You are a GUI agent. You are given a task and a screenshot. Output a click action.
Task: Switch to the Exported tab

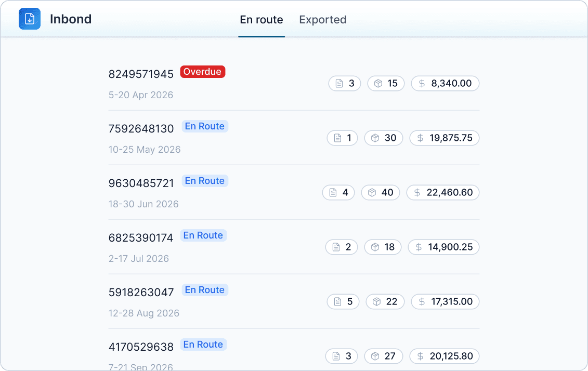(x=322, y=20)
